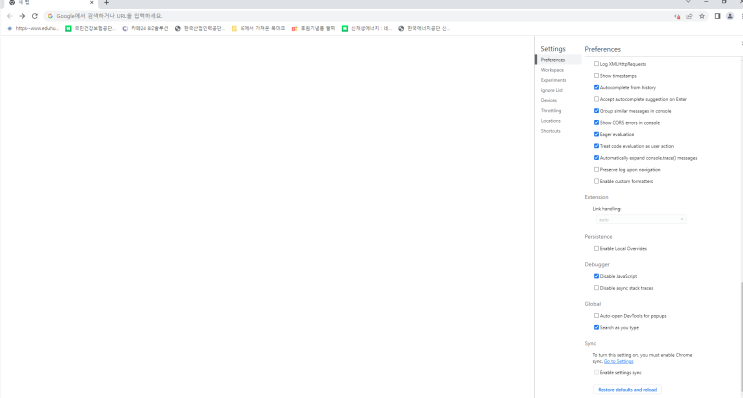The height and width of the screenshot is (398, 743).
Task: Open the 한국산업인력공단 bookmark
Action: pos(200,28)
